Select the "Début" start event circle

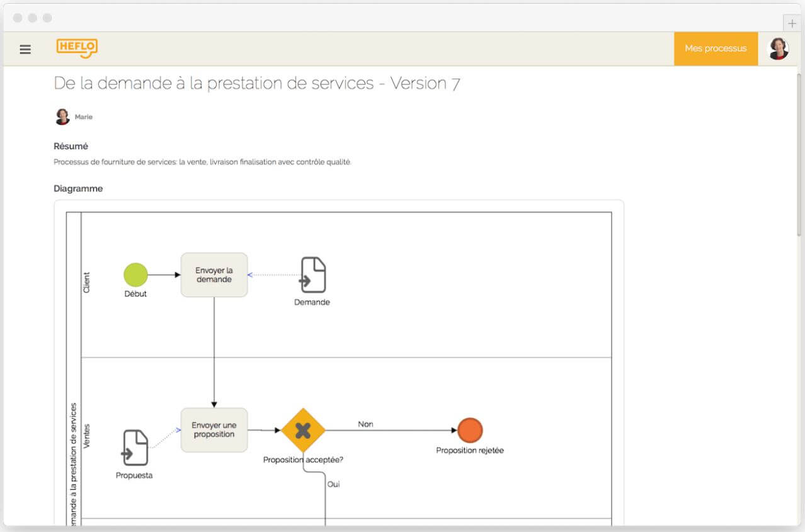point(135,273)
